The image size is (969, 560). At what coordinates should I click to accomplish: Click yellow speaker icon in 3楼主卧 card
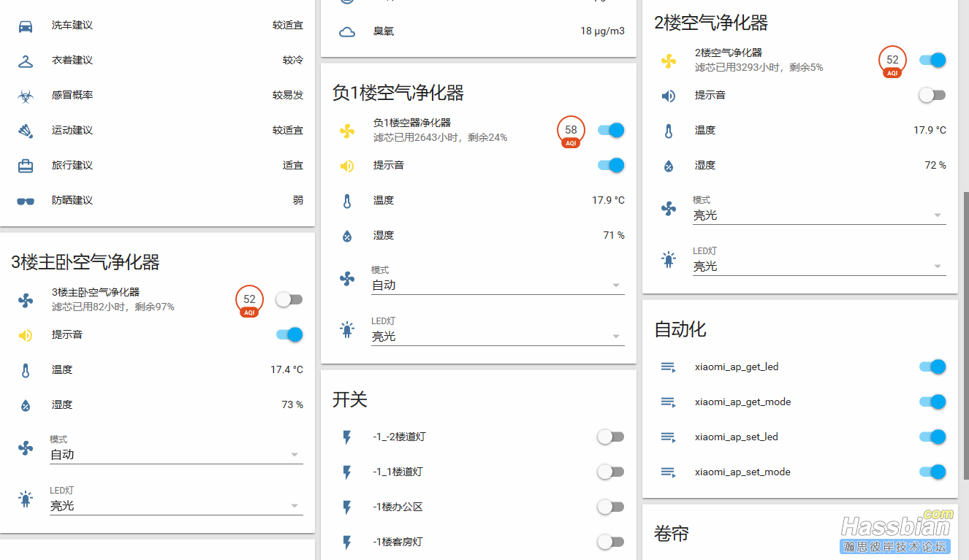pos(26,335)
